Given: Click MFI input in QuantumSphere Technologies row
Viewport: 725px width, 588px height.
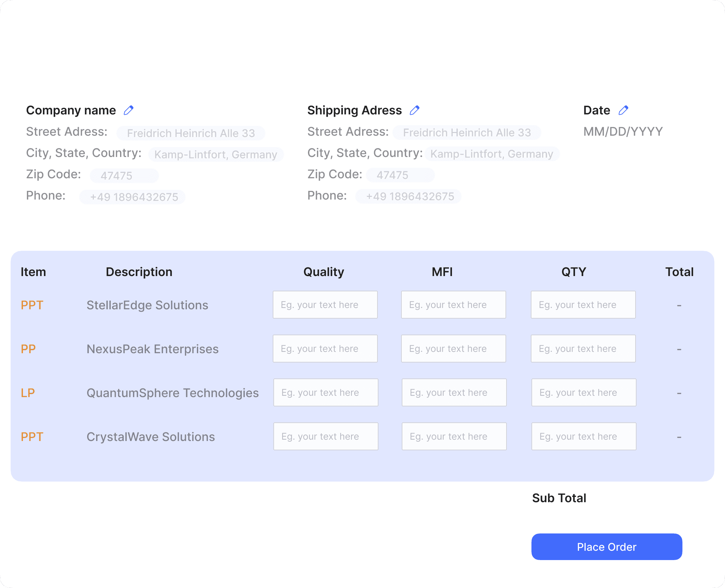Looking at the screenshot, I should click(x=454, y=392).
